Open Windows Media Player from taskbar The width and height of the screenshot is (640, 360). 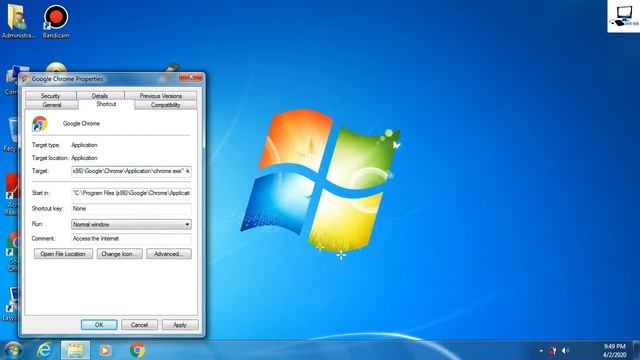click(x=105, y=350)
